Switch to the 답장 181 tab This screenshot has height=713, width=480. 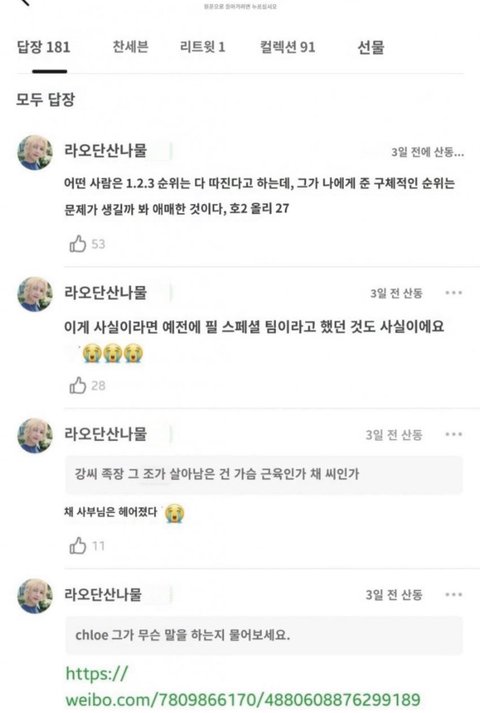(44, 47)
